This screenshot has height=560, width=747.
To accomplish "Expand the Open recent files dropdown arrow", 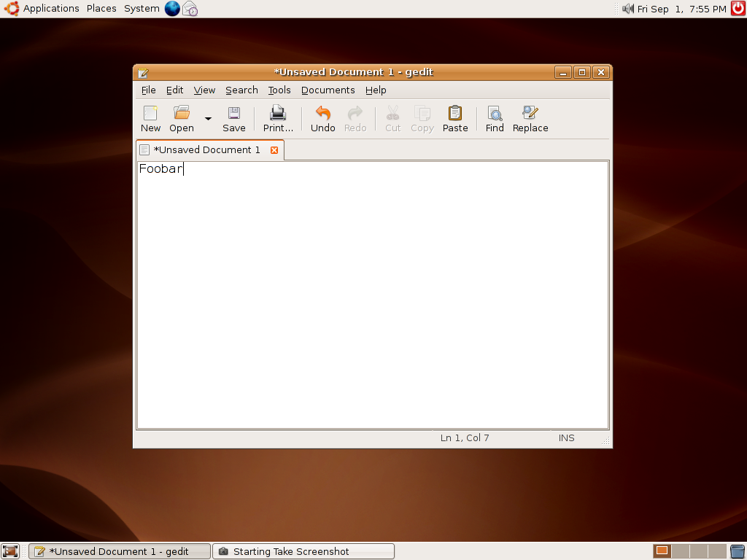I will point(208,119).
